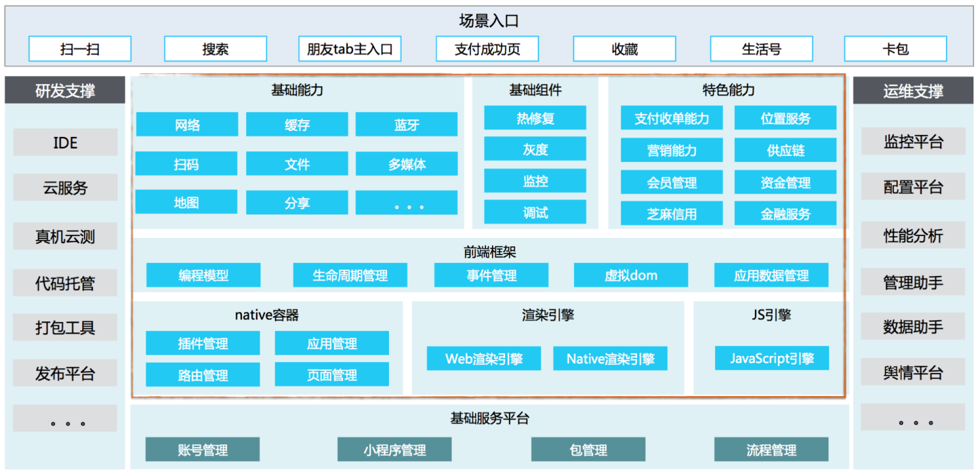
Task: Click the 地图 capability box
Action: tap(187, 202)
